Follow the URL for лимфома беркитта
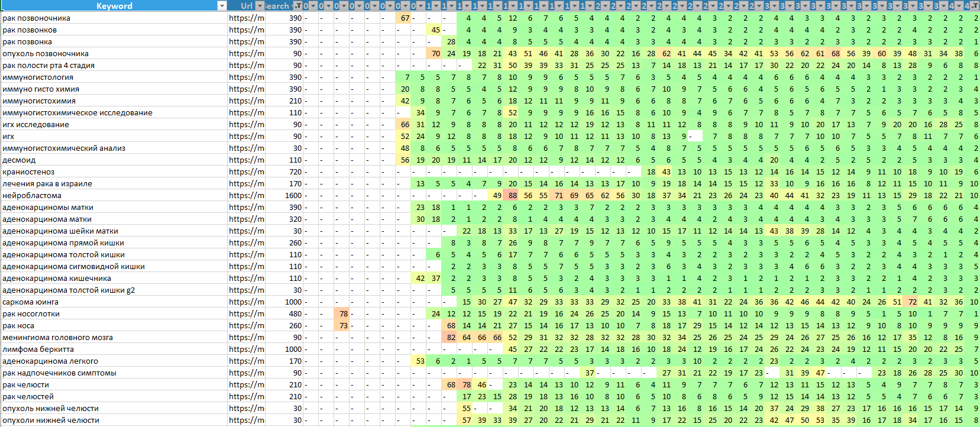Screen dimensions: 980x427 [247, 350]
